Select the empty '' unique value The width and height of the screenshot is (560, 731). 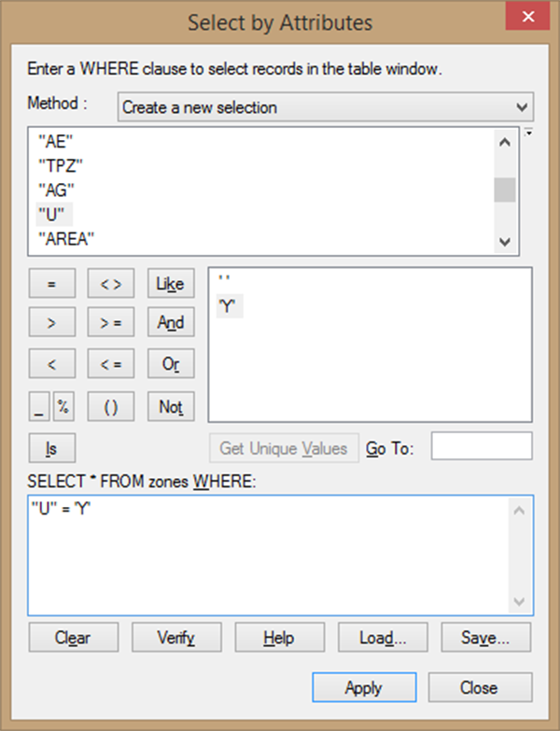coord(224,280)
